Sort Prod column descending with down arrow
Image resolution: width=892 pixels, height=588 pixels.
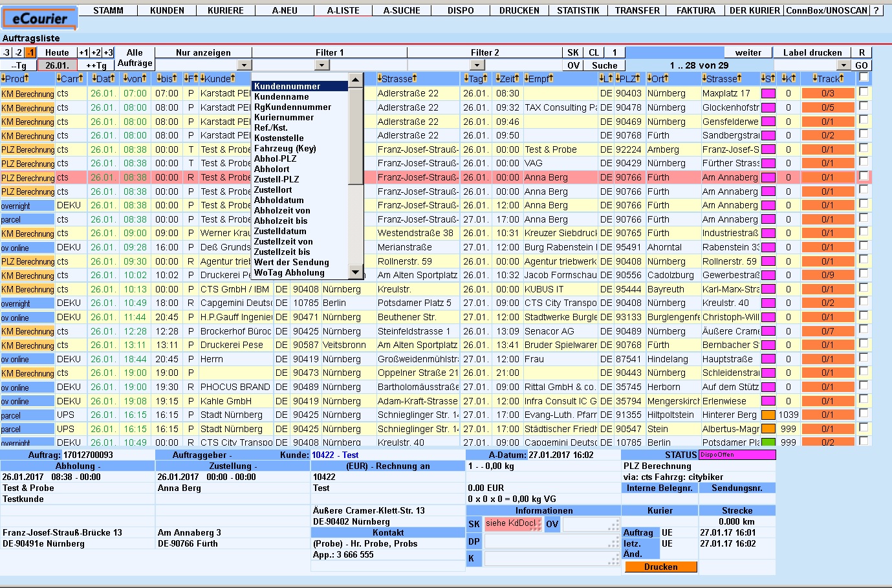pos(4,79)
